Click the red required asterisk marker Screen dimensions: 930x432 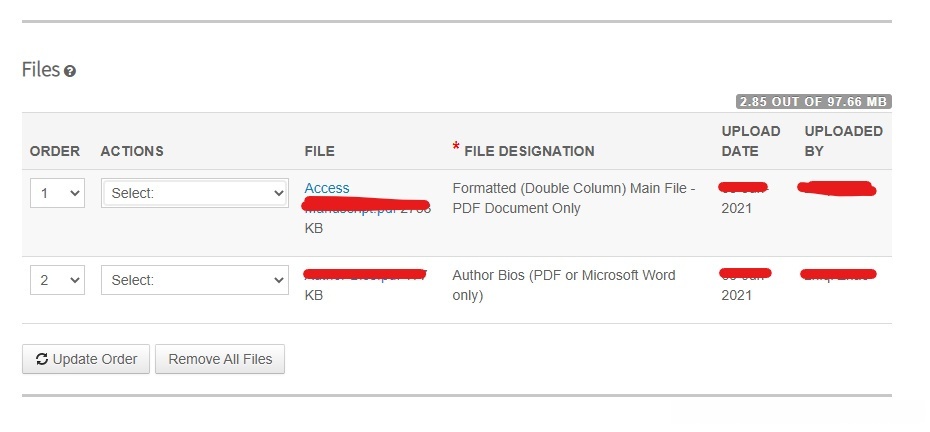click(456, 148)
